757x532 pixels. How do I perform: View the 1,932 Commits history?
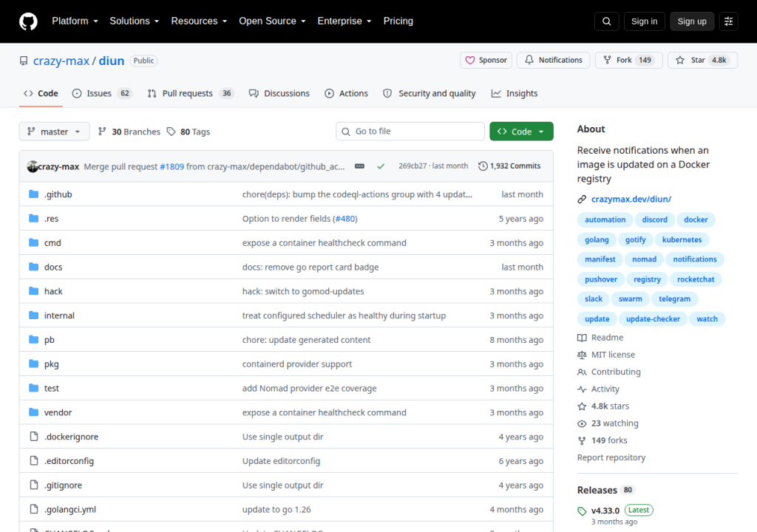(509, 166)
